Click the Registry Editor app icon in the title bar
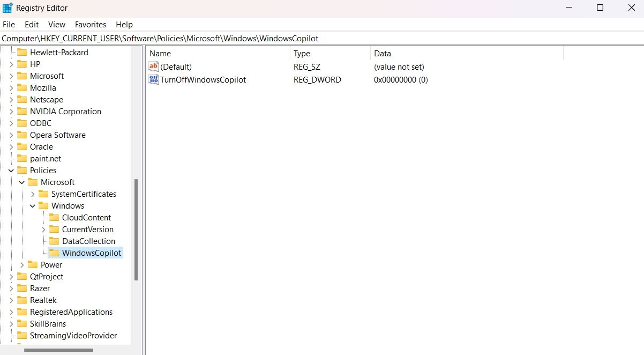 click(8, 8)
